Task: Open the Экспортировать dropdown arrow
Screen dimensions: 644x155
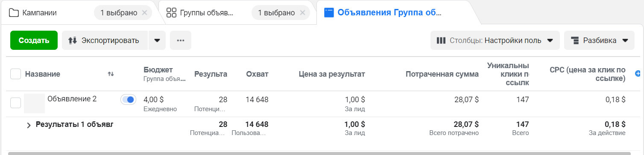Action: tap(157, 40)
